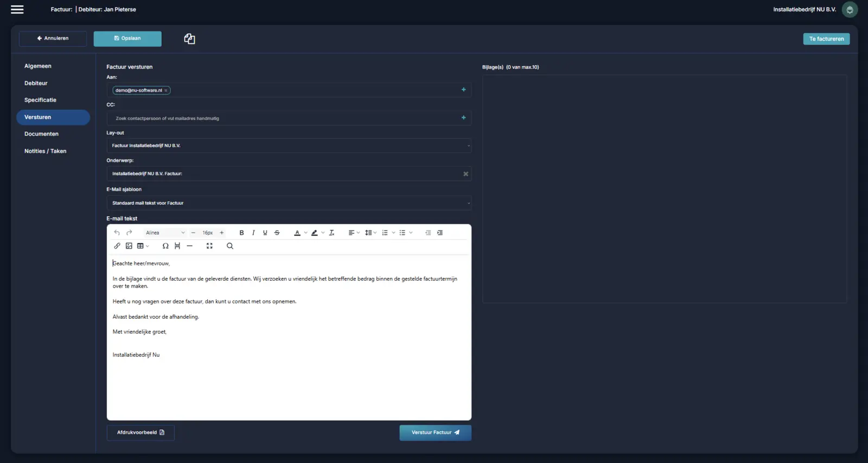Toggle bold formatting
The height and width of the screenshot is (463, 868).
click(x=241, y=233)
